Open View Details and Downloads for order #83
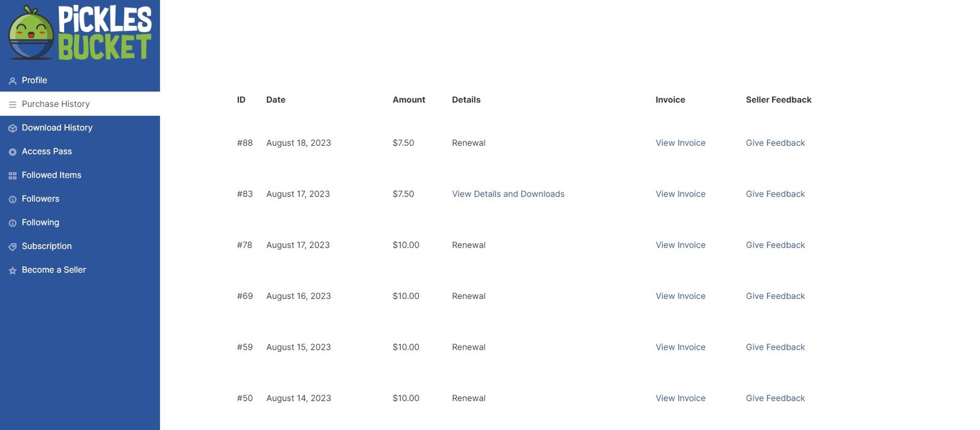Screen dimensions: 980x430 (x=508, y=194)
